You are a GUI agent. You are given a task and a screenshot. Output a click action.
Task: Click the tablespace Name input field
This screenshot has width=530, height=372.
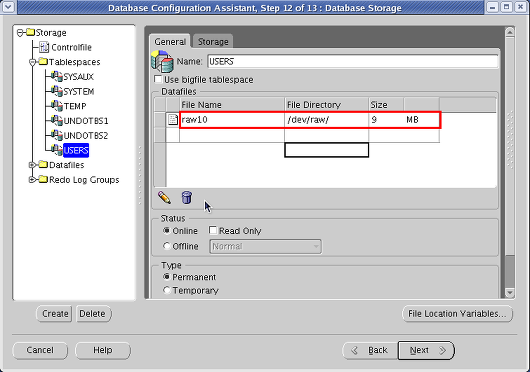[x=353, y=61]
